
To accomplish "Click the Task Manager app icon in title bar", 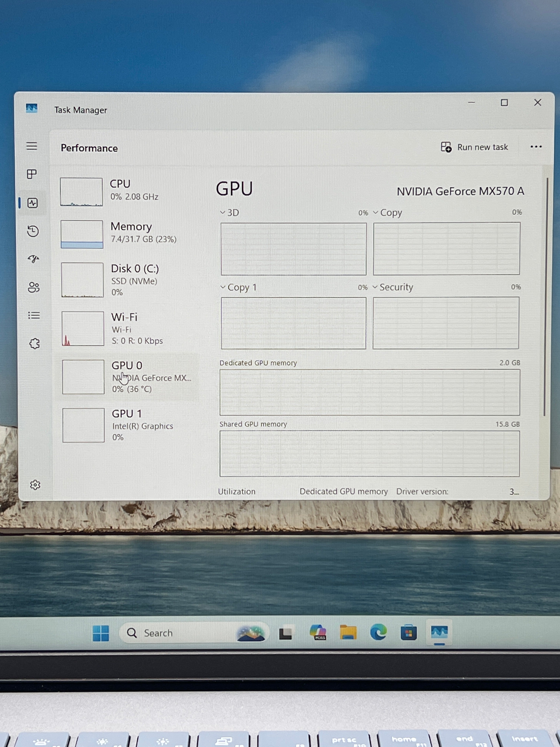I will pyautogui.click(x=32, y=108).
